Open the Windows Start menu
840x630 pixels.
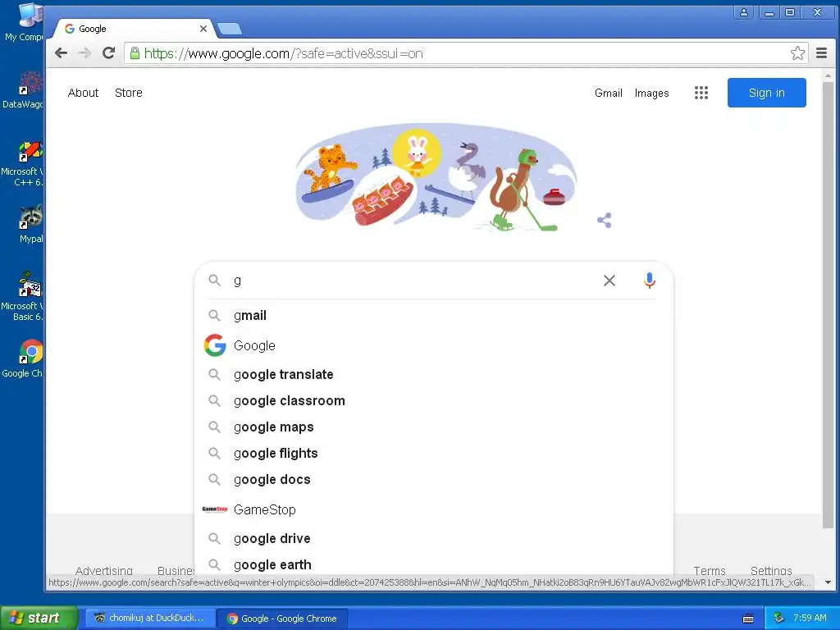(x=39, y=618)
